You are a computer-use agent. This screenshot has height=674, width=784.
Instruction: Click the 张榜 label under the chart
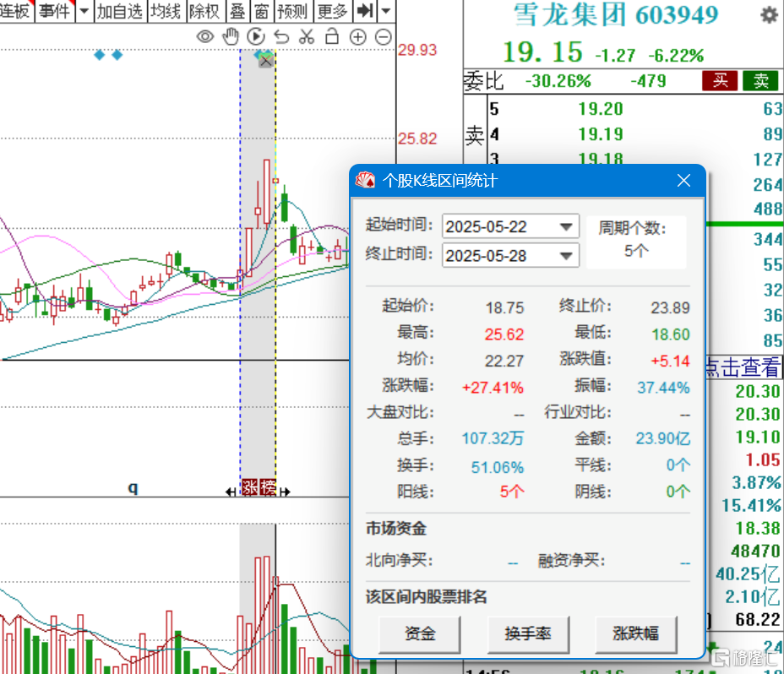259,487
